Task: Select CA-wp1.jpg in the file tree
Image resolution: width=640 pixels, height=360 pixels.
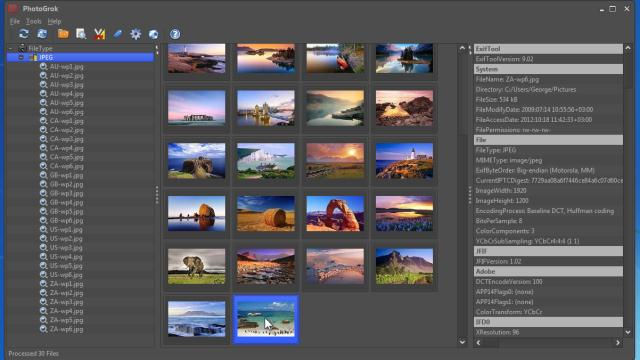Action: pos(67,121)
